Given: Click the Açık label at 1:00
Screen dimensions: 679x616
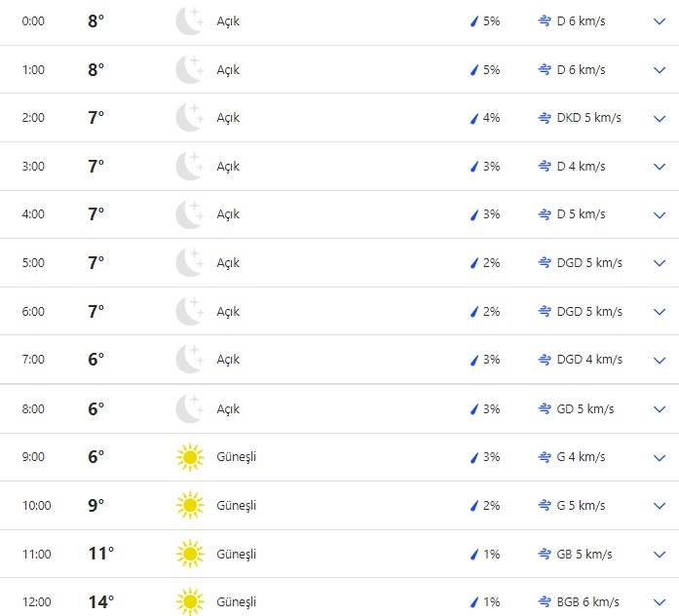Looking at the screenshot, I should [228, 70].
